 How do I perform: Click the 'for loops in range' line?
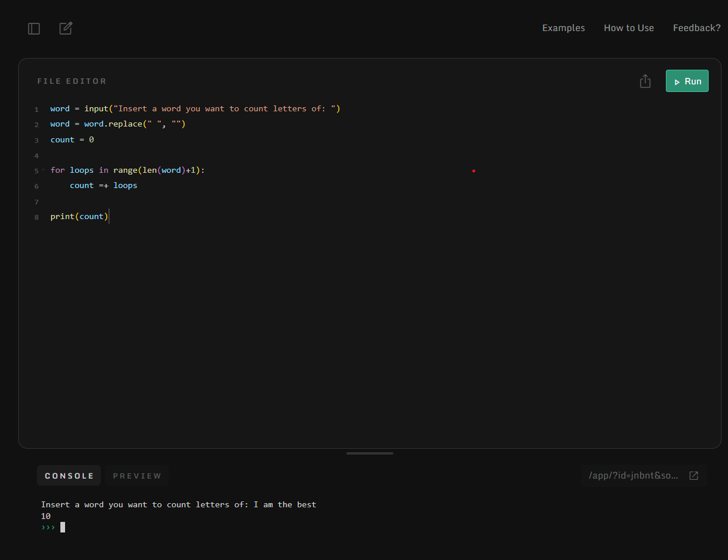pyautogui.click(x=127, y=170)
